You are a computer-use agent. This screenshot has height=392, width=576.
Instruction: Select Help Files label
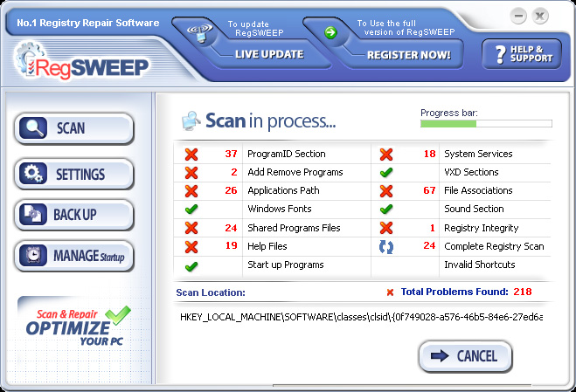pos(267,246)
